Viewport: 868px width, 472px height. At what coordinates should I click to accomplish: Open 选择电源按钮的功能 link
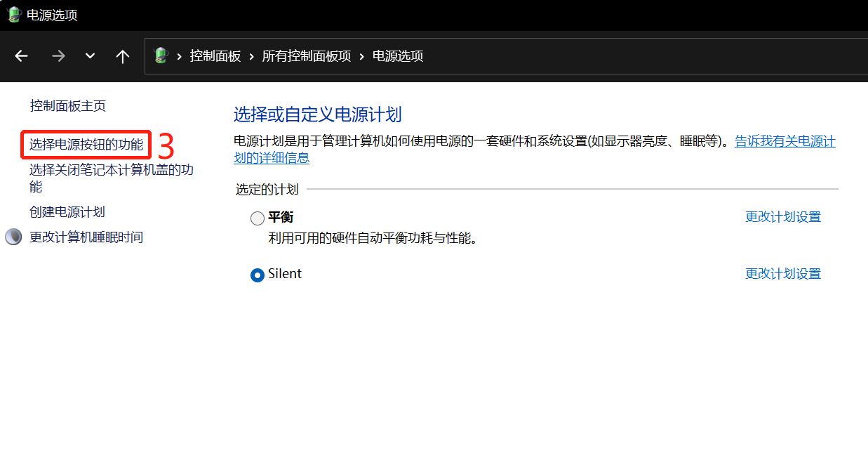pyautogui.click(x=86, y=145)
